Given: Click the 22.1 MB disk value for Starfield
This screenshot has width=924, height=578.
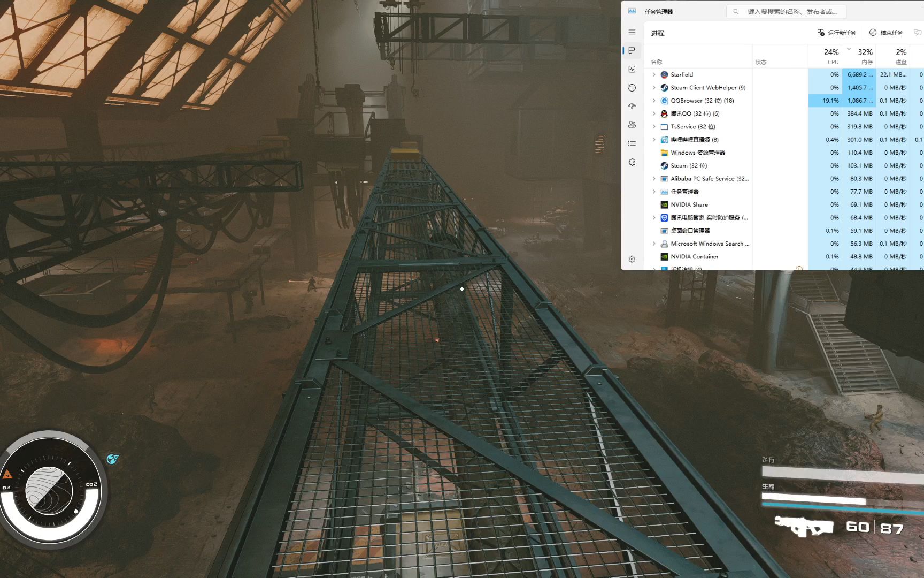Looking at the screenshot, I should [x=893, y=75].
